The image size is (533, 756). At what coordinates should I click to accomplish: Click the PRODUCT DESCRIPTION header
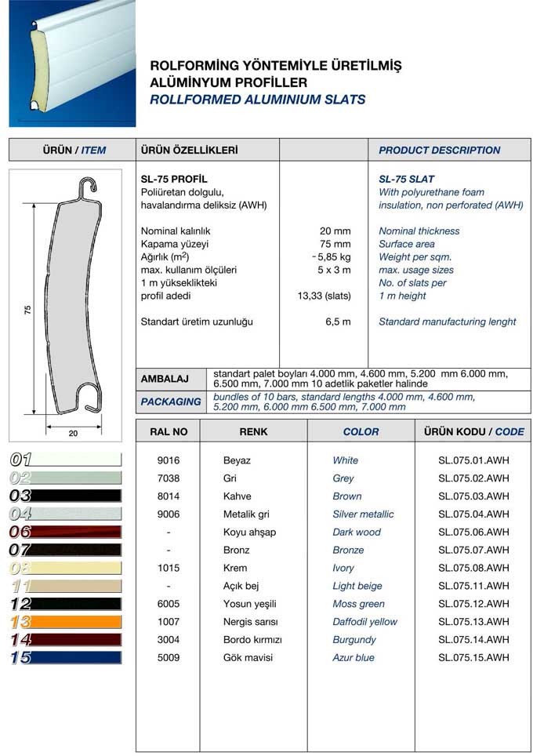[439, 150]
